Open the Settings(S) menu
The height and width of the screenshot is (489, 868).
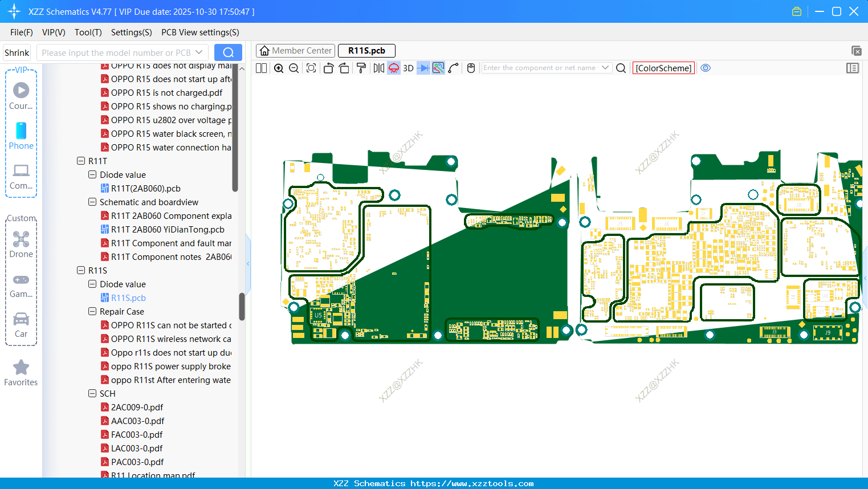[x=132, y=32]
